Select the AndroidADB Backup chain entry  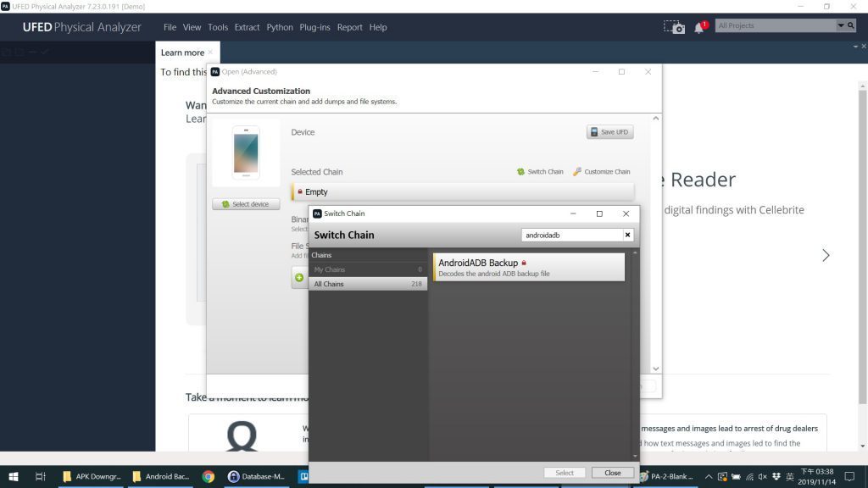tap(529, 267)
